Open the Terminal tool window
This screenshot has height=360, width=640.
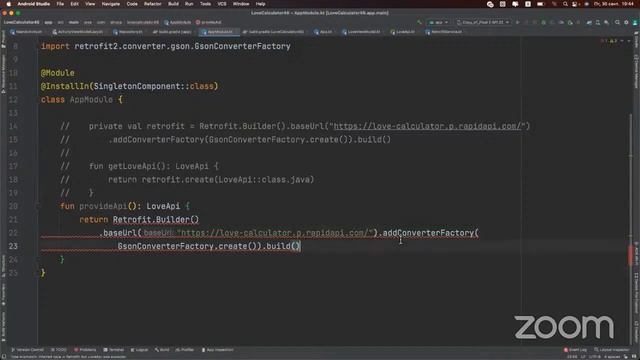click(x=113, y=350)
